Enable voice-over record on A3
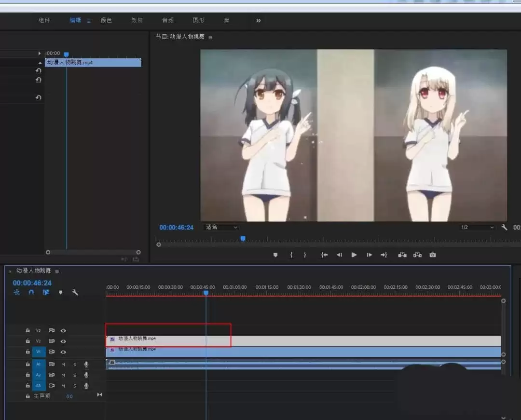This screenshot has width=521, height=420. point(86,385)
